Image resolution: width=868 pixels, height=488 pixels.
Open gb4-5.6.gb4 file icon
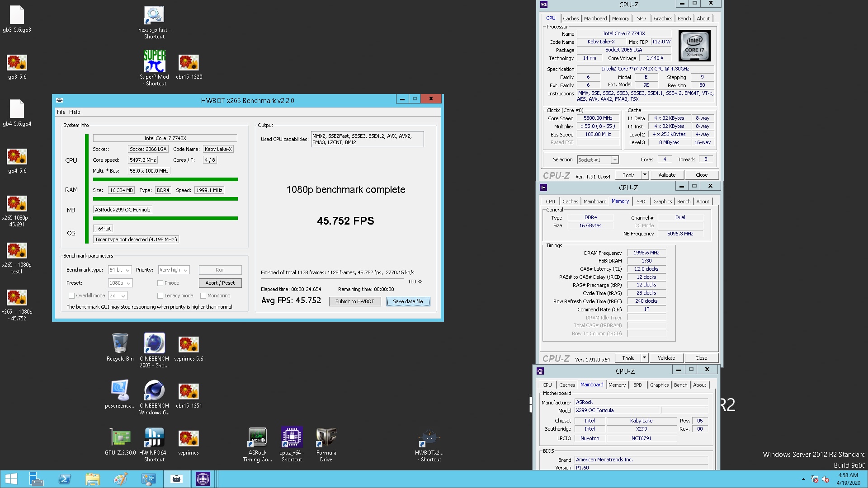coord(17,113)
